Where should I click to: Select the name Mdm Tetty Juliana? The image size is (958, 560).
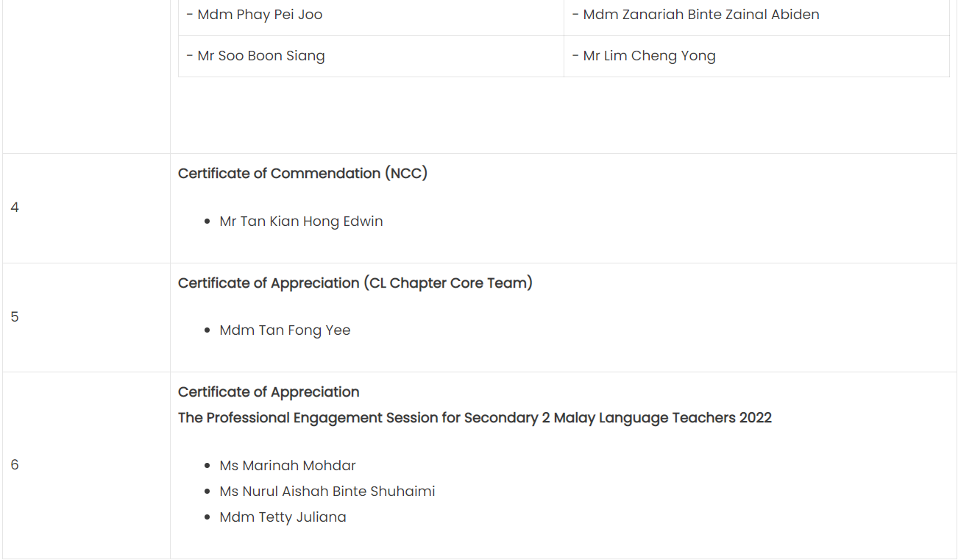coord(283,517)
